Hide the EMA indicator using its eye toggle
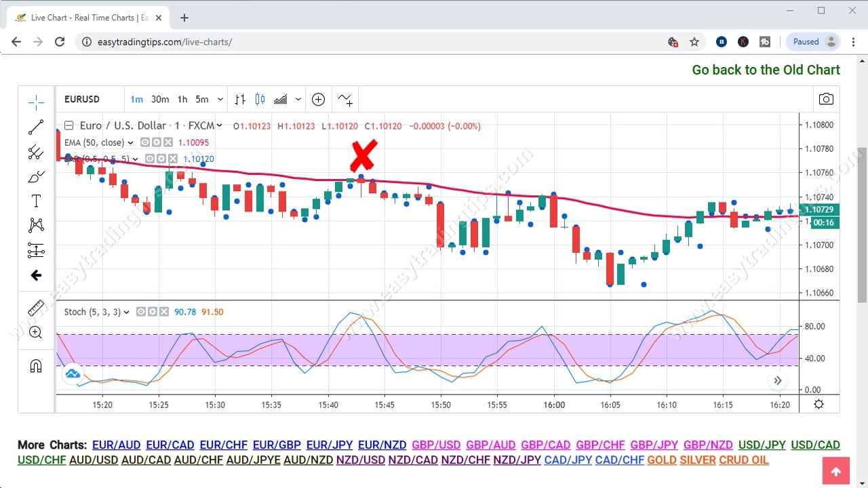 (145, 142)
